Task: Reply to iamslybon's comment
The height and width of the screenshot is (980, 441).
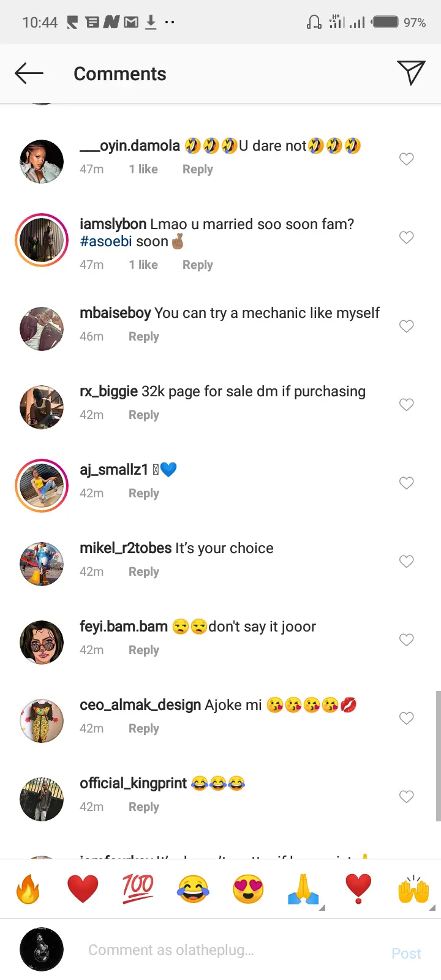Action: click(197, 265)
